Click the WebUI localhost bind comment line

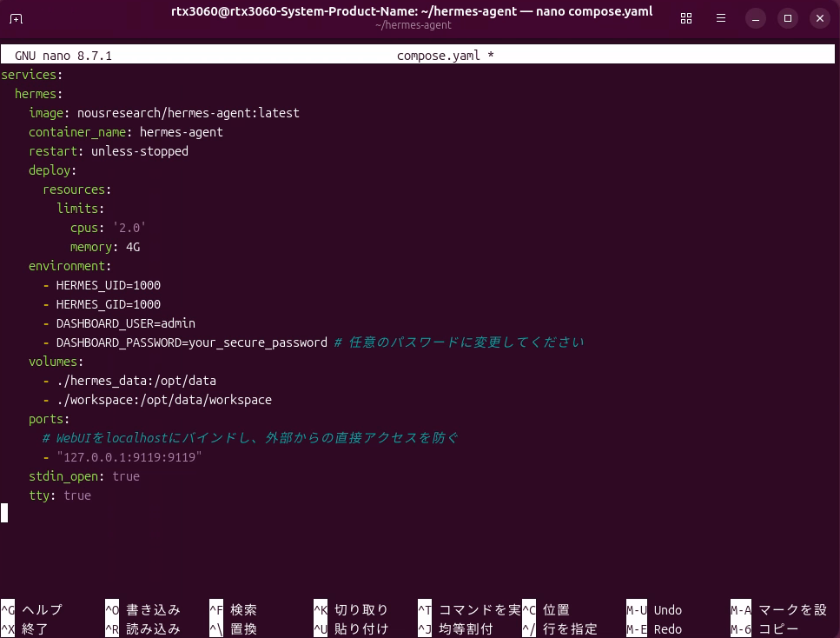[251, 438]
